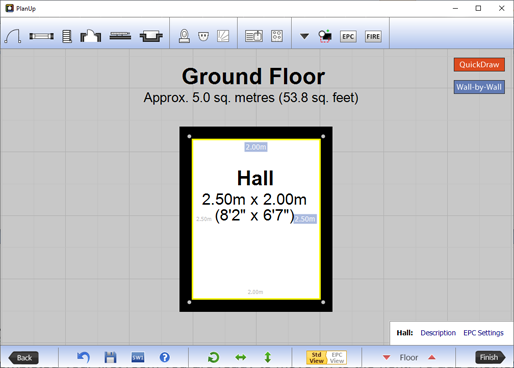
Task: Select the fireplace recess tool
Action: 151,36
